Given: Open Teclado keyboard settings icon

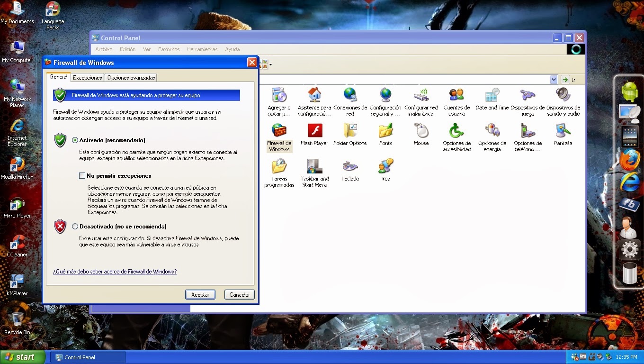Looking at the screenshot, I should click(x=350, y=170).
